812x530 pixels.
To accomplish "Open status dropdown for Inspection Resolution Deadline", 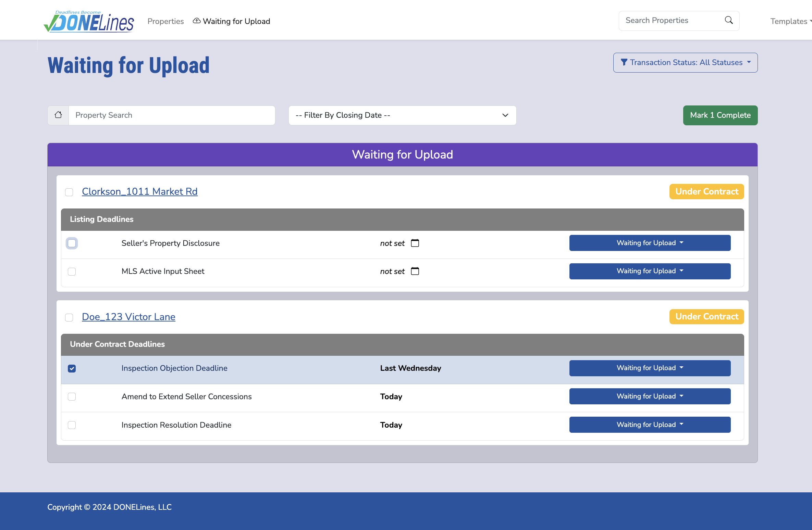I will [x=649, y=425].
